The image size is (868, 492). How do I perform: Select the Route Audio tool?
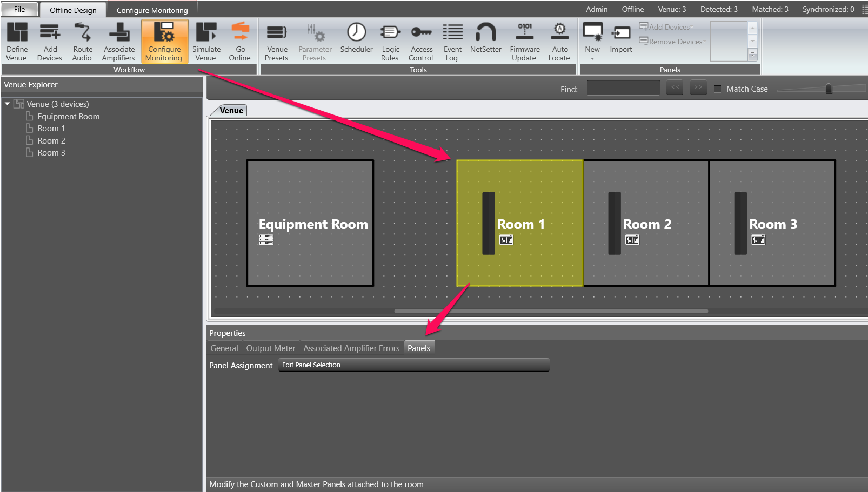point(82,42)
